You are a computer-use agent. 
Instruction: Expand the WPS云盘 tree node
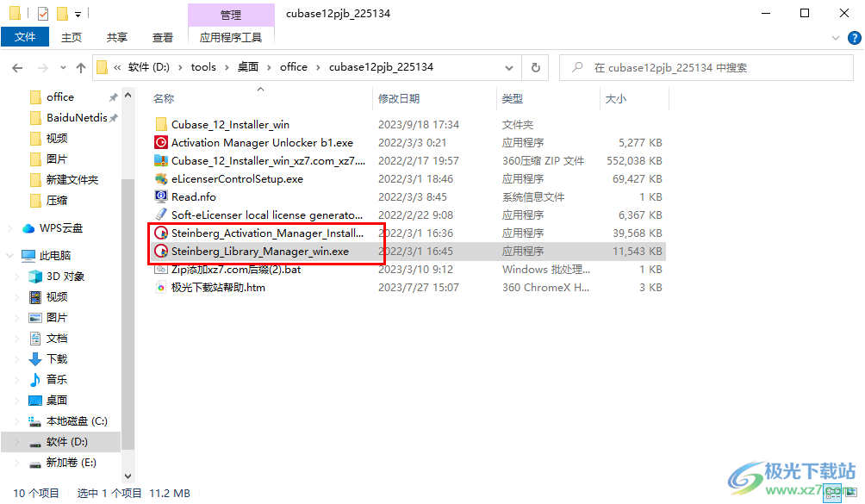(10, 228)
